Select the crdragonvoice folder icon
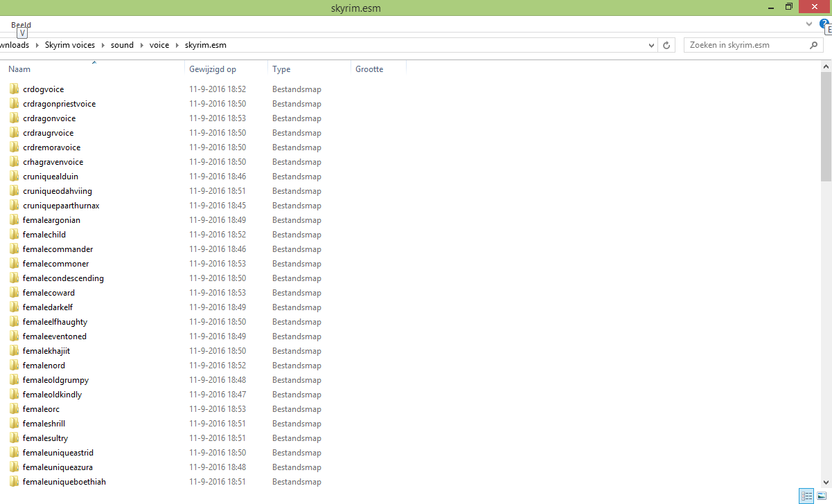The image size is (832, 504). [x=14, y=118]
